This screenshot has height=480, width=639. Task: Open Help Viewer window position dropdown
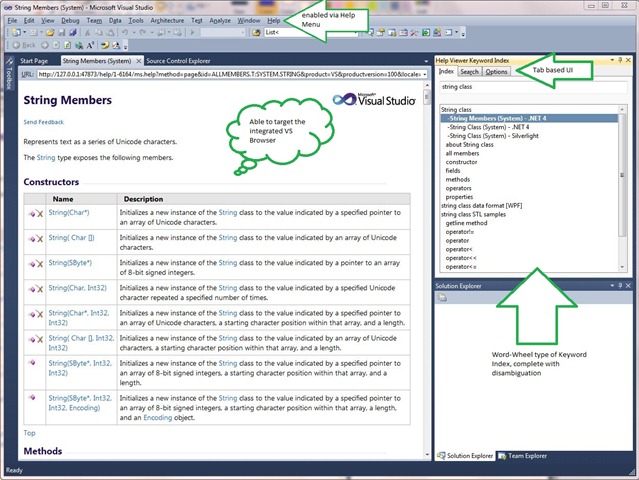click(x=613, y=60)
